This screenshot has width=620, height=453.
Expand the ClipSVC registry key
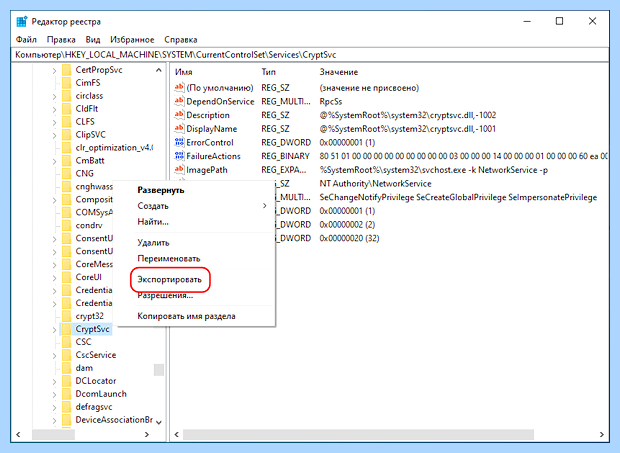(x=54, y=135)
